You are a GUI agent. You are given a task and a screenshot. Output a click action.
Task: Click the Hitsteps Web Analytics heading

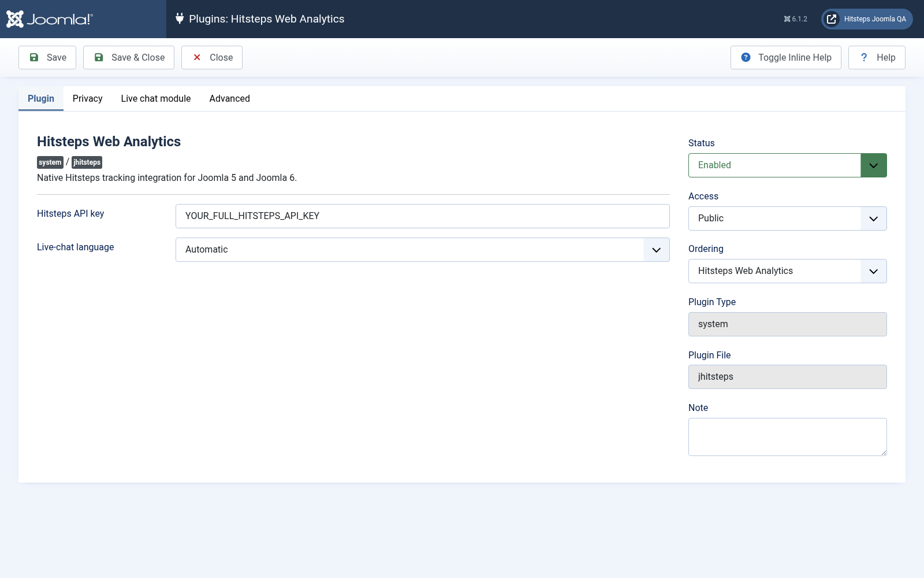tap(109, 142)
